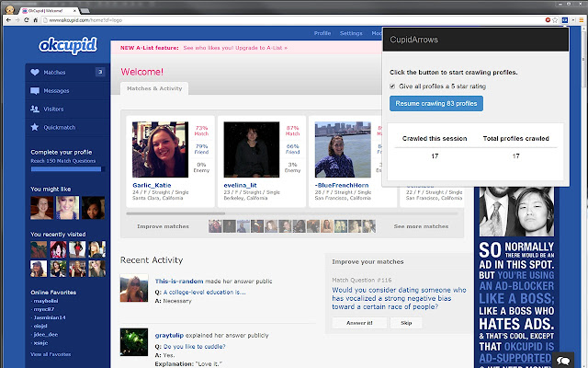Viewport: 588px width, 368px height.
Task: Click the Matches notification count badge
Action: [100, 72]
